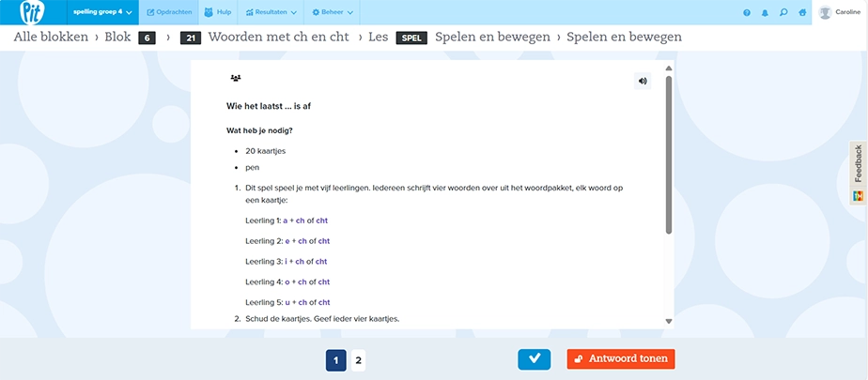Click the Antwoord tonen button
868x380 pixels.
[x=621, y=359]
